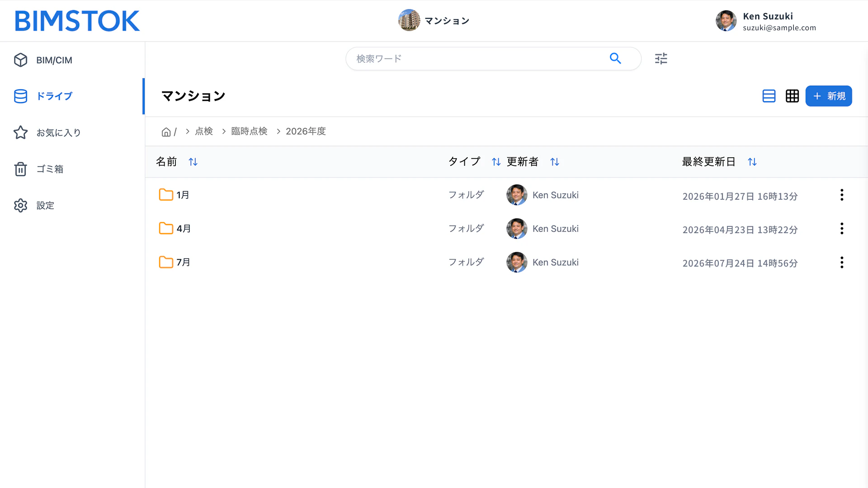Screen dimensions: 868x488
Task: Click the 最終更新日 column header
Action: [x=708, y=162]
